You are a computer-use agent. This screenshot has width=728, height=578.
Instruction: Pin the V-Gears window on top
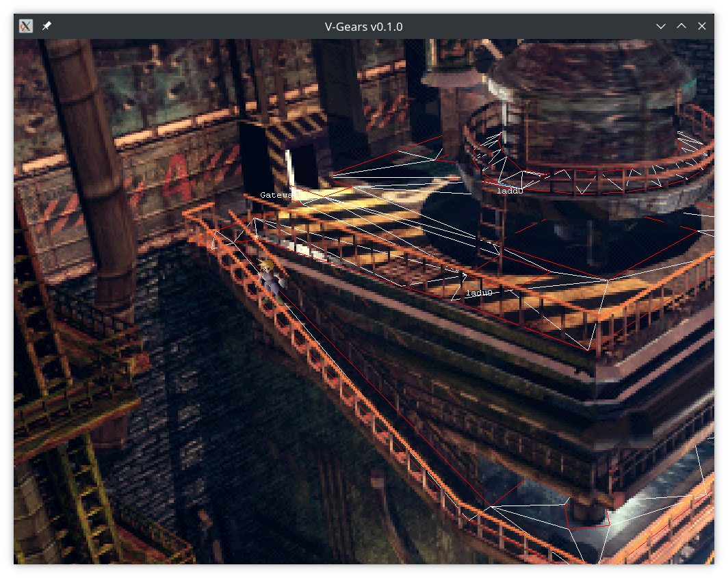click(x=47, y=26)
